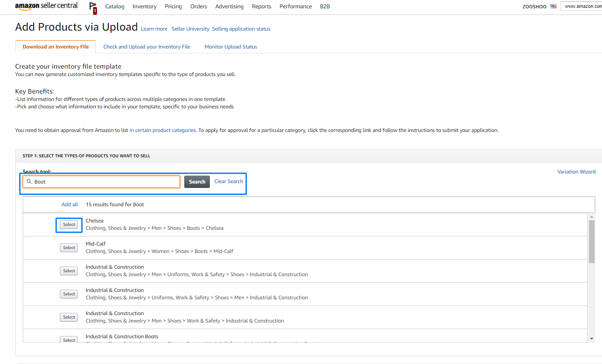Click the Boot search input field
The height and width of the screenshot is (364, 602).
tap(100, 181)
